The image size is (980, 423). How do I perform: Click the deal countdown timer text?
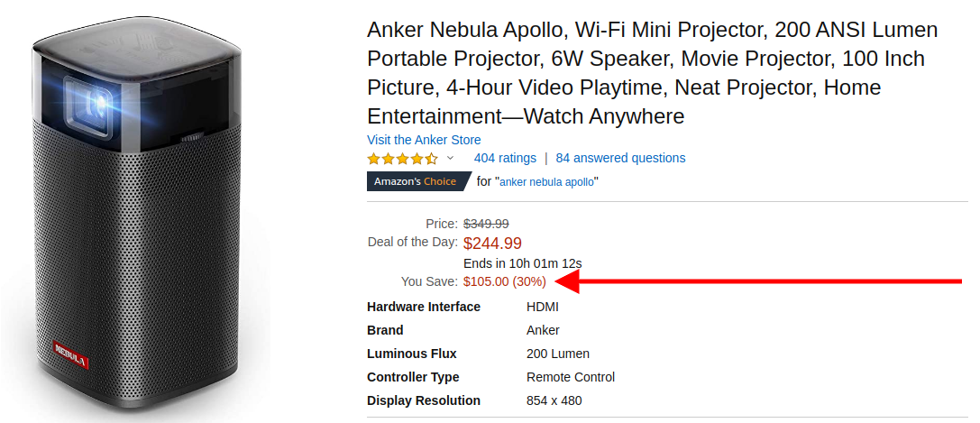523,263
